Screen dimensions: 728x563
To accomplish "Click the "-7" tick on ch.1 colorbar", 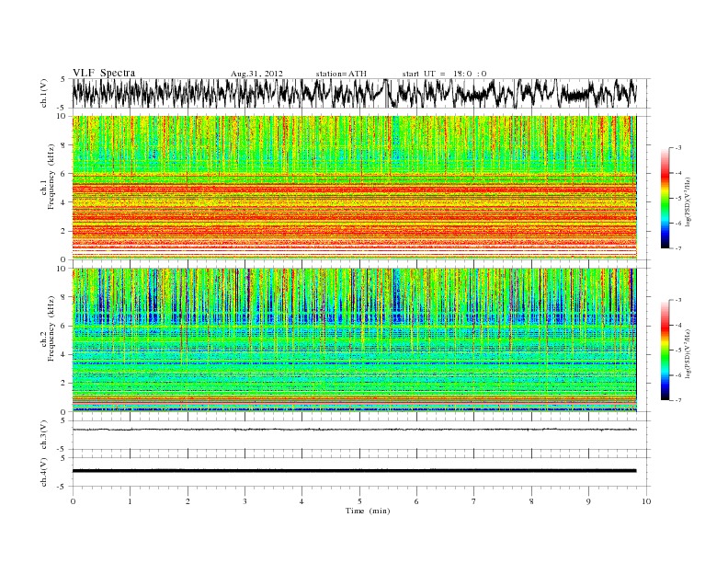I will (677, 248).
